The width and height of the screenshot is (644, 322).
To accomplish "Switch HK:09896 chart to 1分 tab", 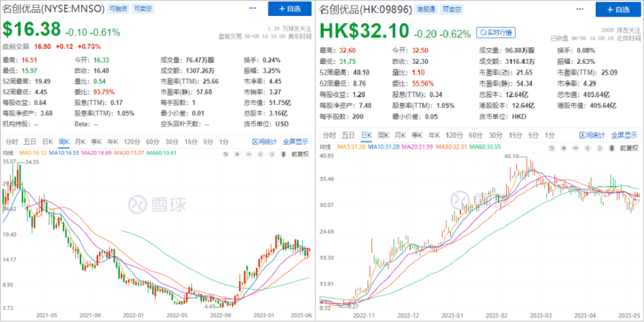I will point(549,135).
